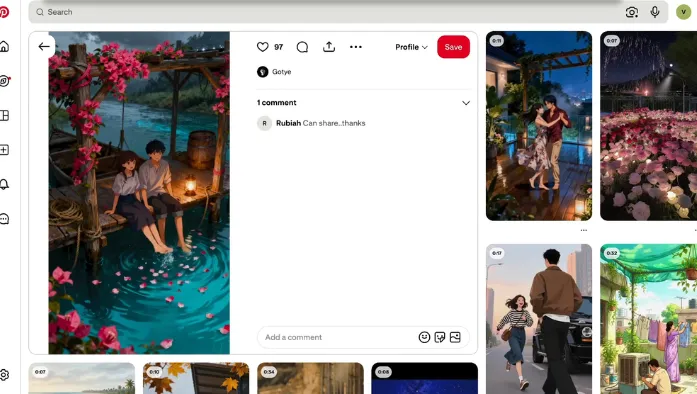
Task: Open the three-dot more options menu
Action: [x=356, y=47]
